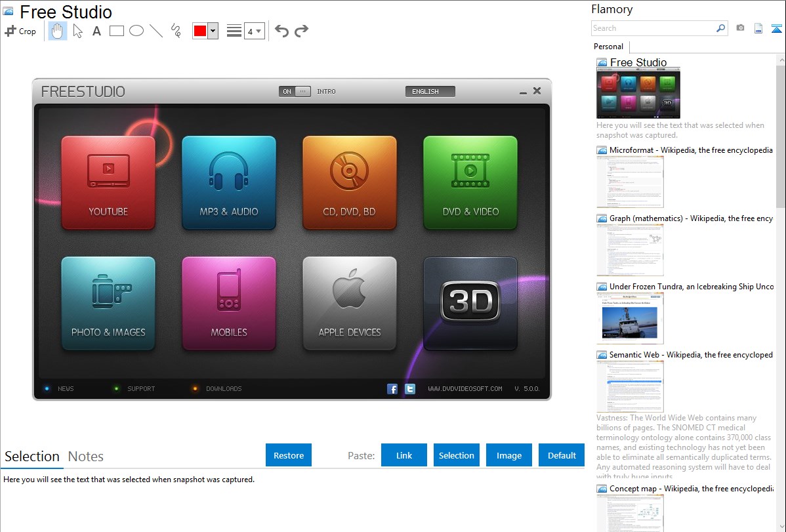This screenshot has width=786, height=532.
Task: Click the DOWNLOADS link in FreeStudio
Action: [x=224, y=388]
